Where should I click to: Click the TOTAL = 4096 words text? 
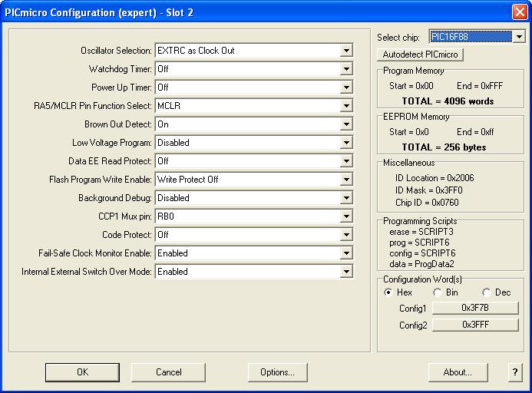coord(448,101)
